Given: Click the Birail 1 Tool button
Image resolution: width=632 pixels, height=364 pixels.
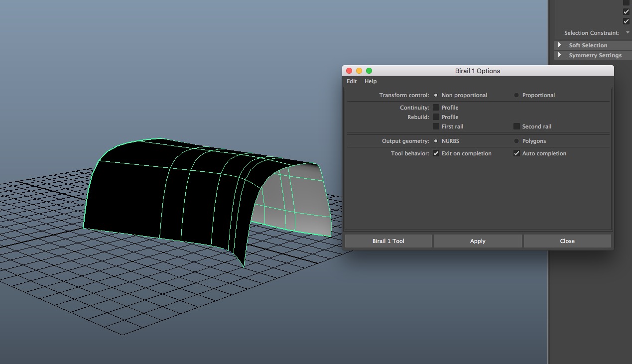Looking at the screenshot, I should [x=388, y=241].
